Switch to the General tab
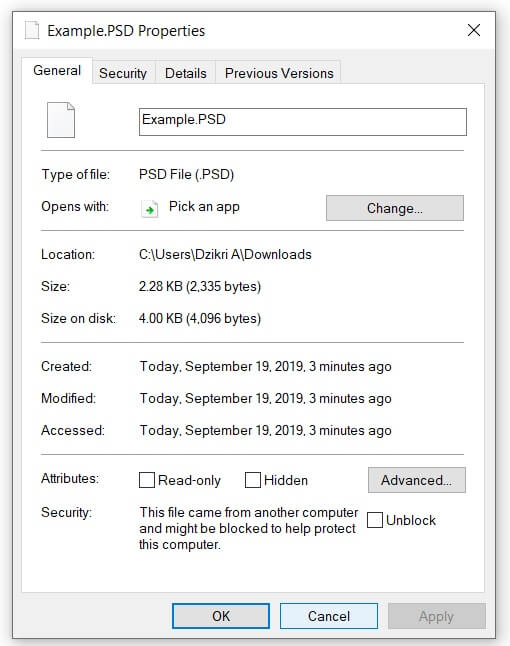 [x=57, y=70]
